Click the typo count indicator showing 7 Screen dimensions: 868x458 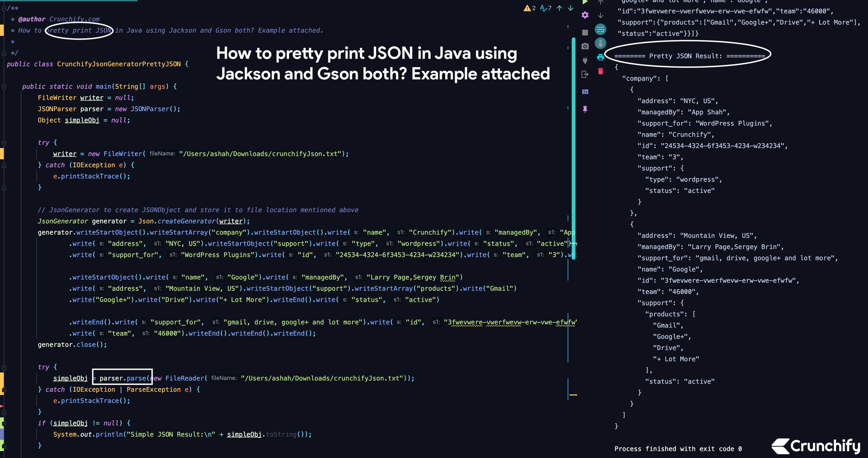coord(546,8)
